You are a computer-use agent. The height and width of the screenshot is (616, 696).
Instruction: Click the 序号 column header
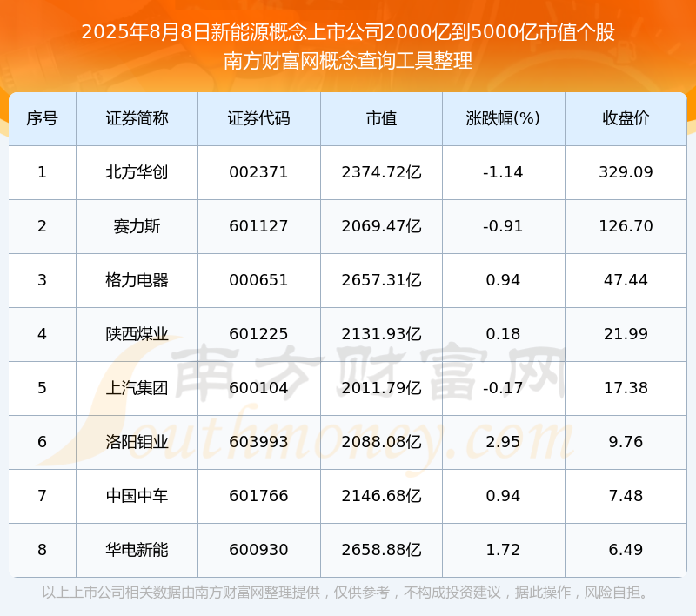(42, 118)
